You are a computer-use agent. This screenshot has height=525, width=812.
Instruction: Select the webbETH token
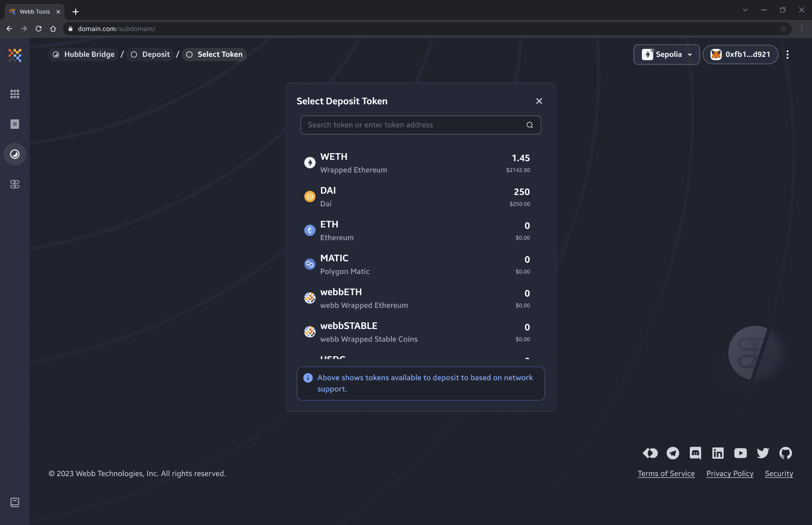(x=421, y=298)
